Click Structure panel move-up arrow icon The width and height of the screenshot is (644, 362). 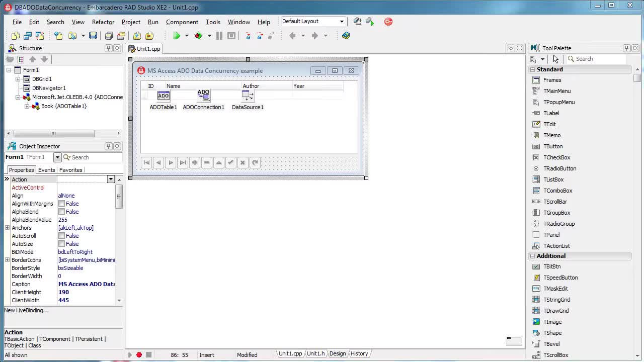(x=33, y=59)
